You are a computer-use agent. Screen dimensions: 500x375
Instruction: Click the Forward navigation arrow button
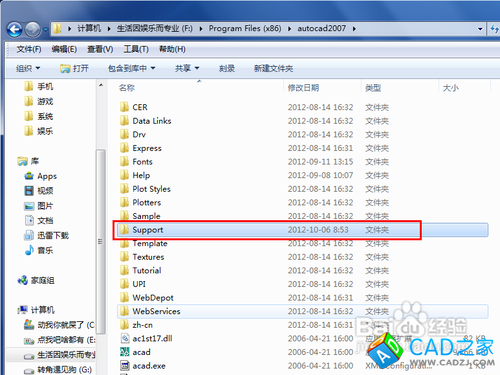33,30
